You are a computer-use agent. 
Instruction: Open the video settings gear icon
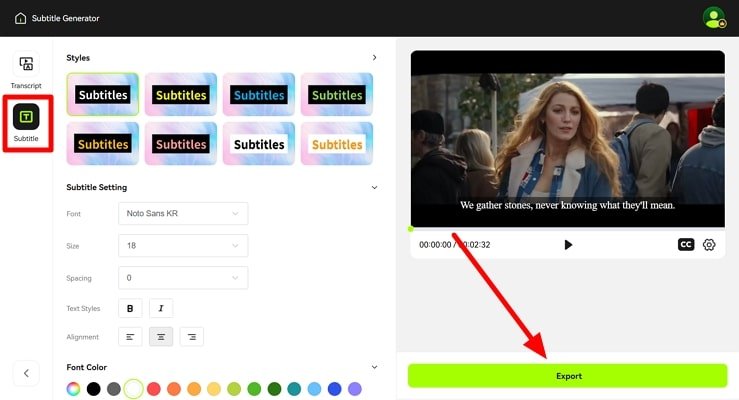[709, 244]
